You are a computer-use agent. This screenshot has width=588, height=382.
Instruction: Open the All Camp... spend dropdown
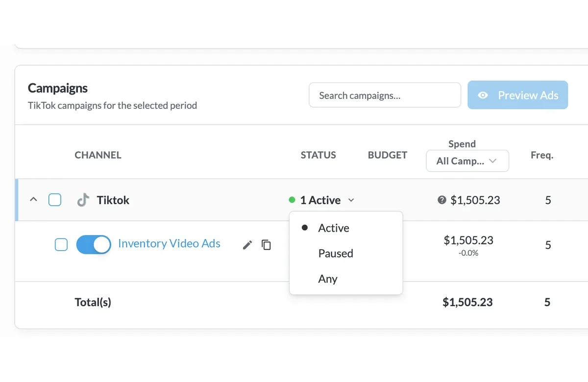point(467,161)
